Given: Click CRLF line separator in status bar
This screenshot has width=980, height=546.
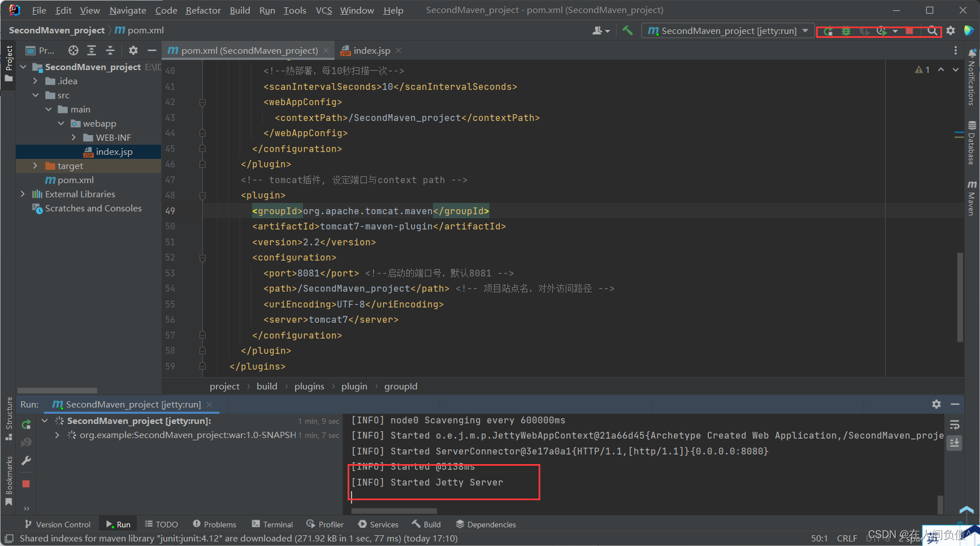Looking at the screenshot, I should click(847, 538).
